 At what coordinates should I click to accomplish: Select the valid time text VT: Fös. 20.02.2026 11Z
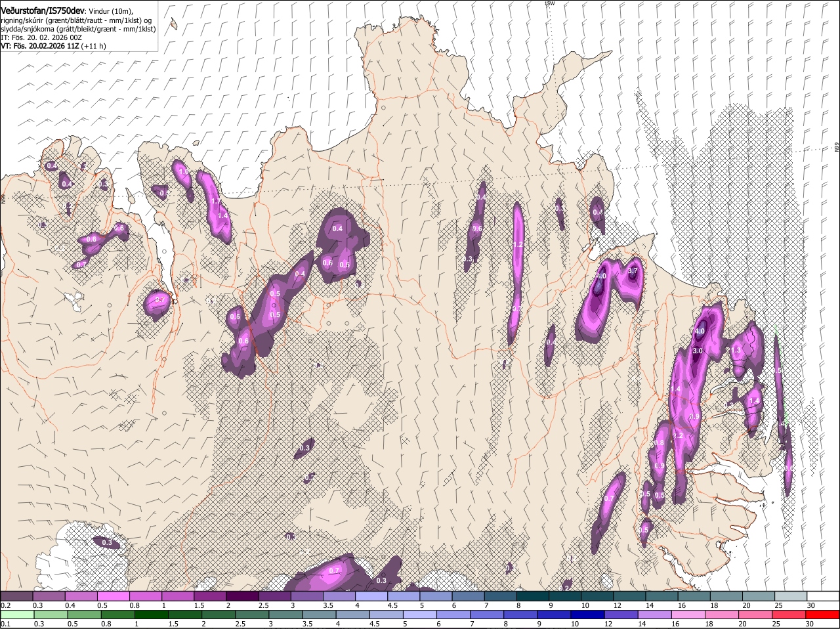[x=39, y=46]
